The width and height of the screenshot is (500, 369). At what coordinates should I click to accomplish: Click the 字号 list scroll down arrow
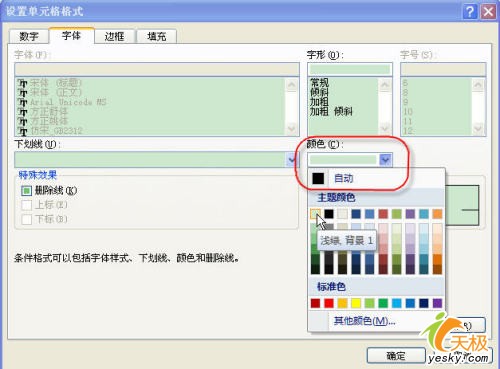pos(478,128)
